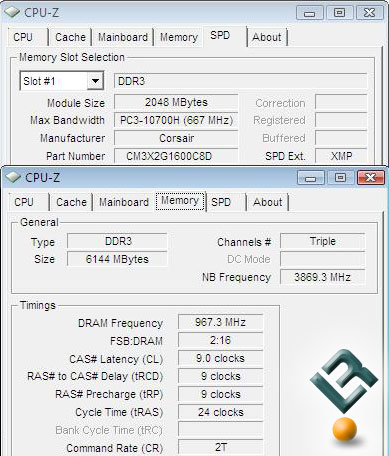The image size is (389, 456).
Task: Maximize the front CPU-Z window
Action: [340, 178]
